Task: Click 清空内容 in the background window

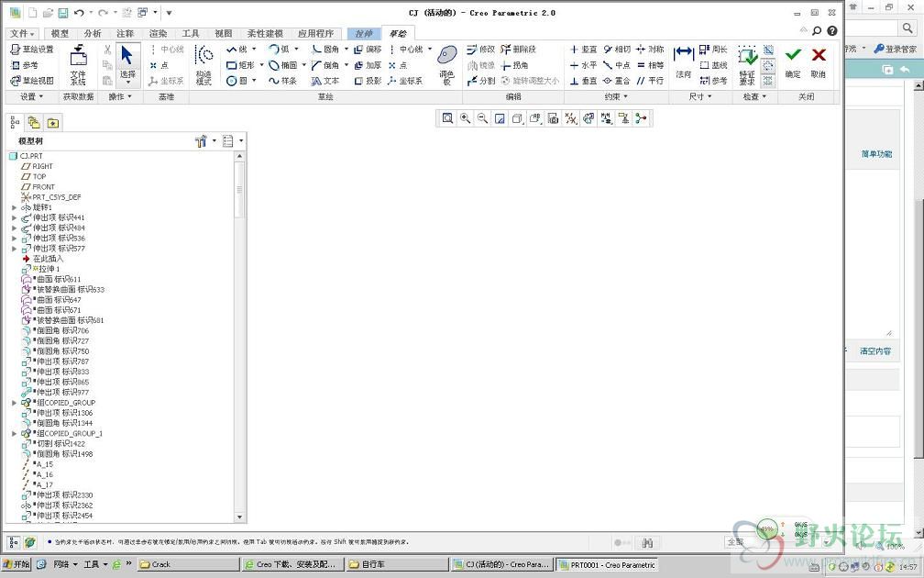Action: [875, 350]
